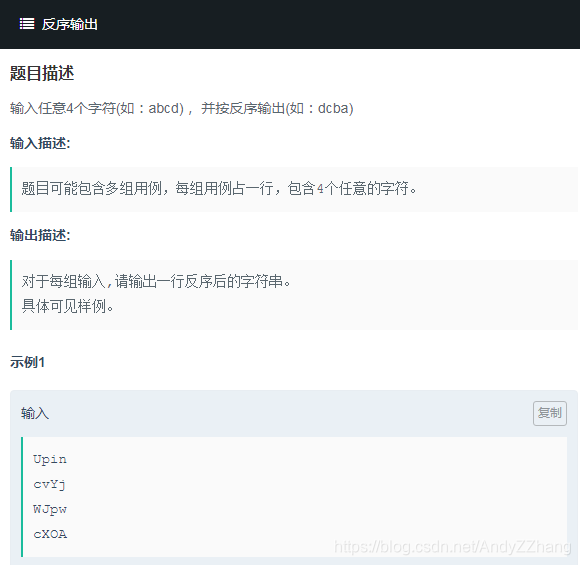
Task: Select the 题目描述 heading
Action: pos(42,73)
